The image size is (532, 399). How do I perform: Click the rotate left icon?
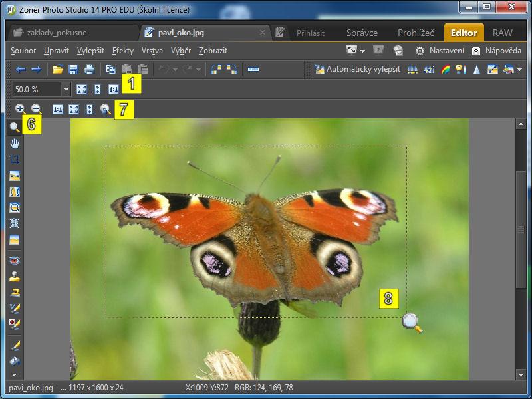click(216, 70)
